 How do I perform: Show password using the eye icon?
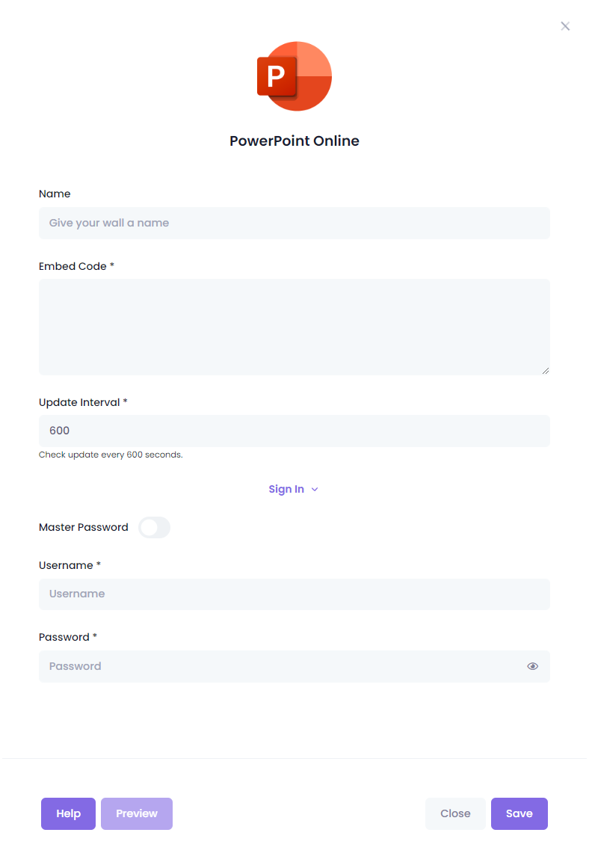click(x=532, y=666)
